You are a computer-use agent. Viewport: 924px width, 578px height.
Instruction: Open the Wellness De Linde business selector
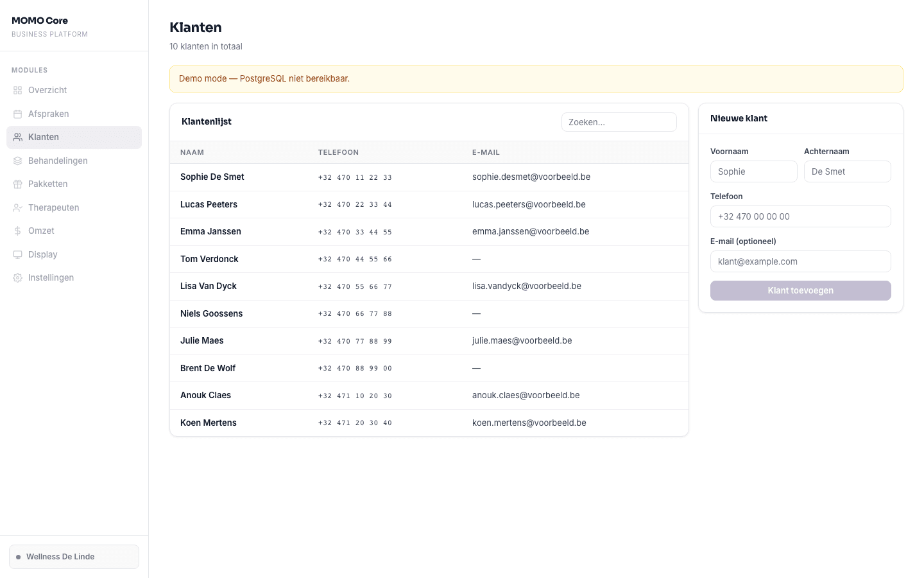(x=74, y=557)
